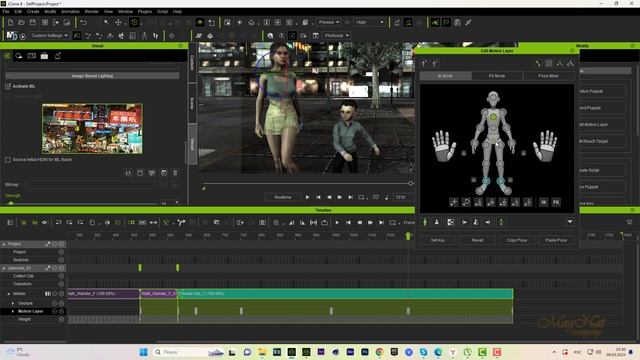Click the IK button below the dummy

544,202
